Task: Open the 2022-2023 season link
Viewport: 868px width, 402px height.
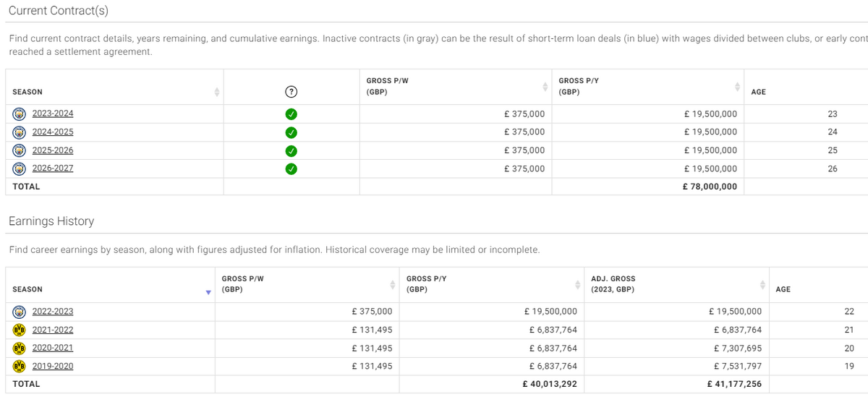Action: 53,312
